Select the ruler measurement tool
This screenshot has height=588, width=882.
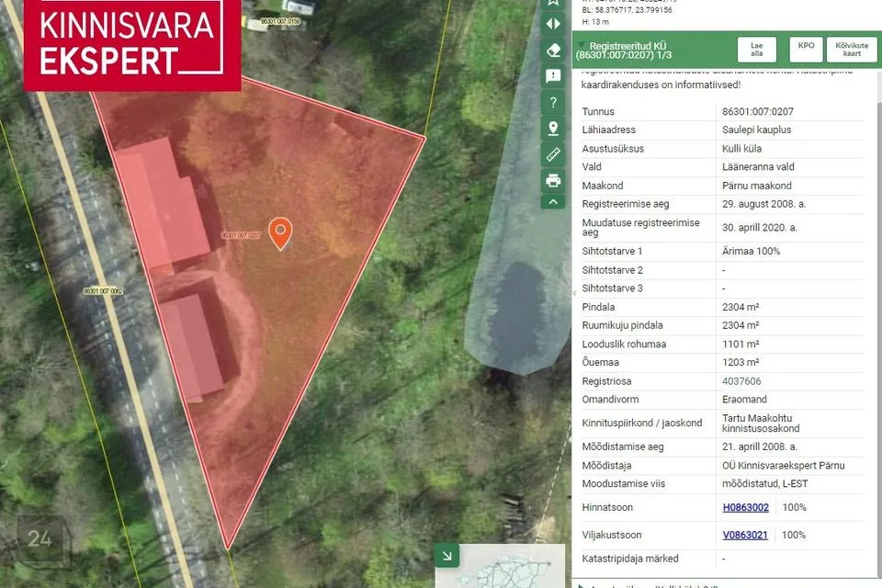(x=553, y=154)
